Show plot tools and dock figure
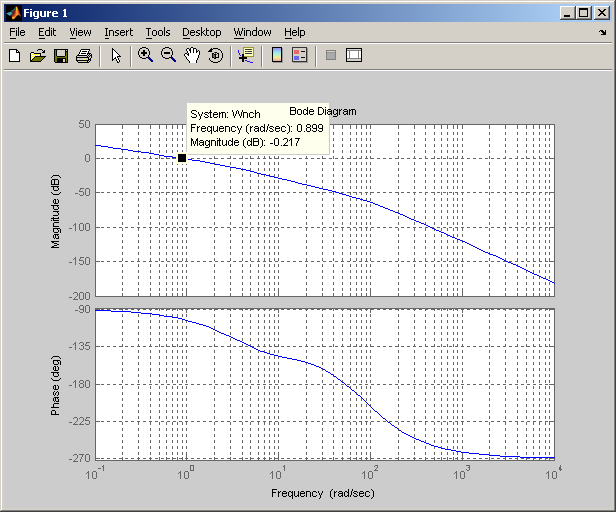Viewport: 616px width, 512px height. click(x=353, y=56)
